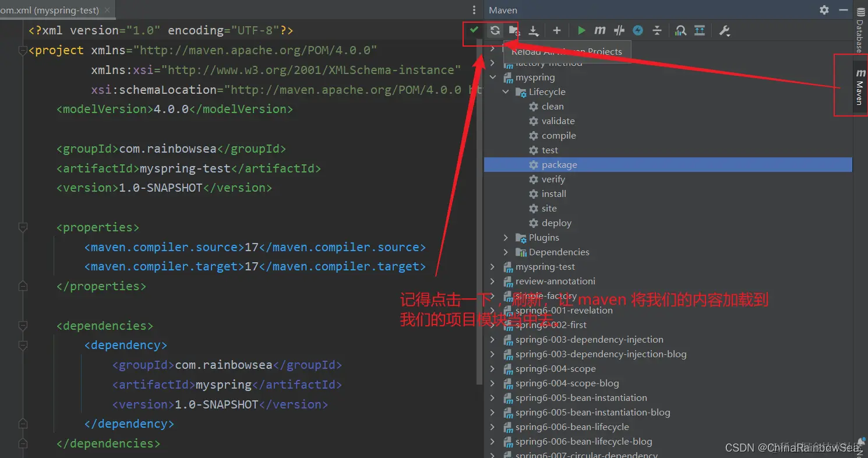Click the maven.compiler.source value 17

tap(251, 247)
